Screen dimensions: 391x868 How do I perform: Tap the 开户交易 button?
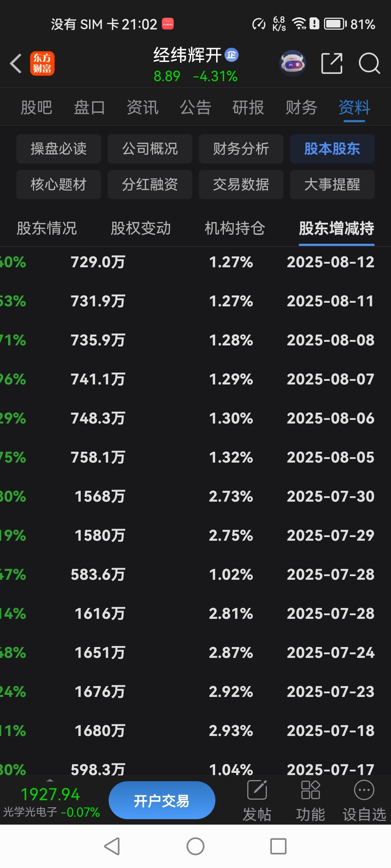pyautogui.click(x=162, y=801)
